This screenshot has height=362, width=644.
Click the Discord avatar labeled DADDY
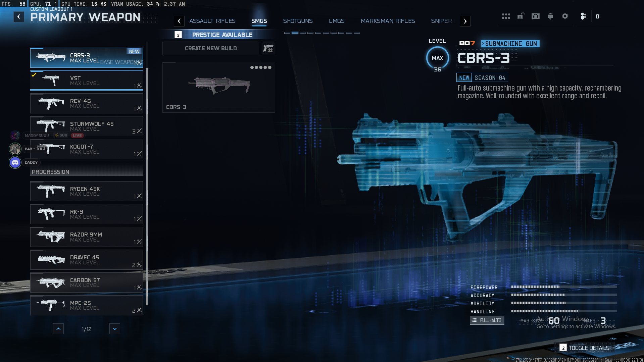15,162
